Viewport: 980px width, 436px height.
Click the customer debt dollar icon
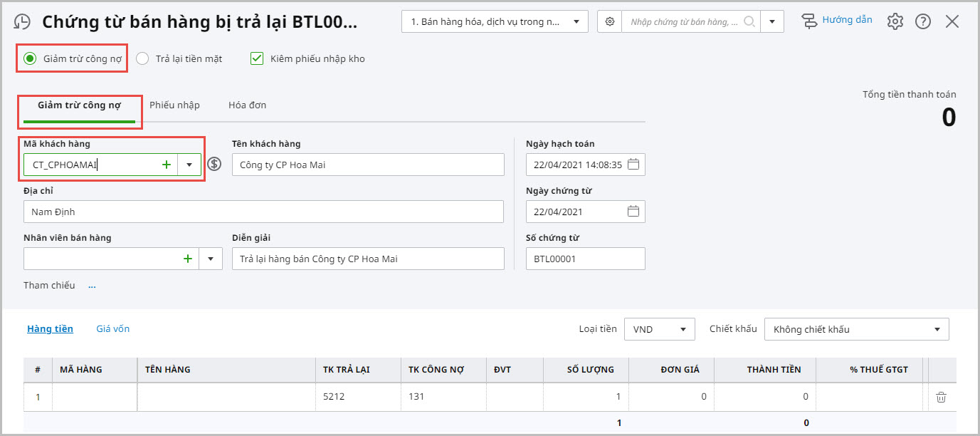click(214, 165)
